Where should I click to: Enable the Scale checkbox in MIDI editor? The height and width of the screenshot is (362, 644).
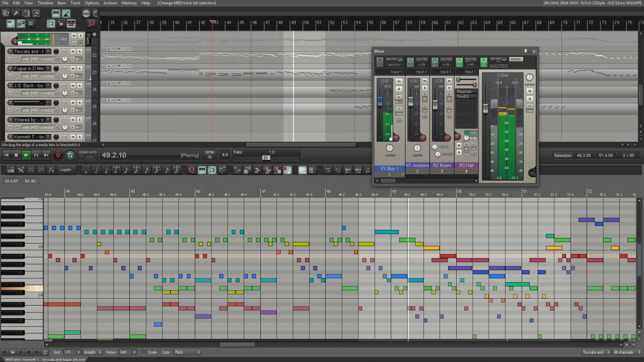click(x=143, y=352)
